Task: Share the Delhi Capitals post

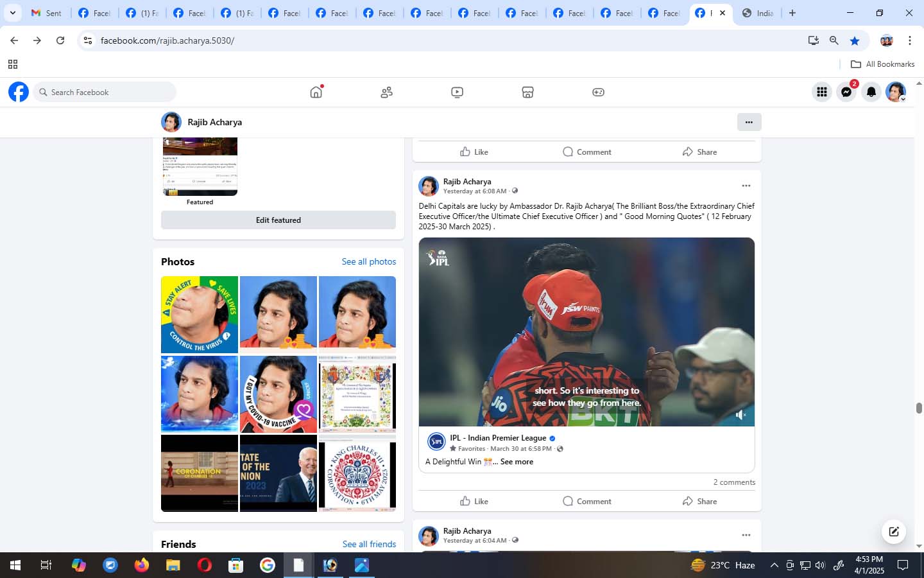Action: (x=699, y=501)
